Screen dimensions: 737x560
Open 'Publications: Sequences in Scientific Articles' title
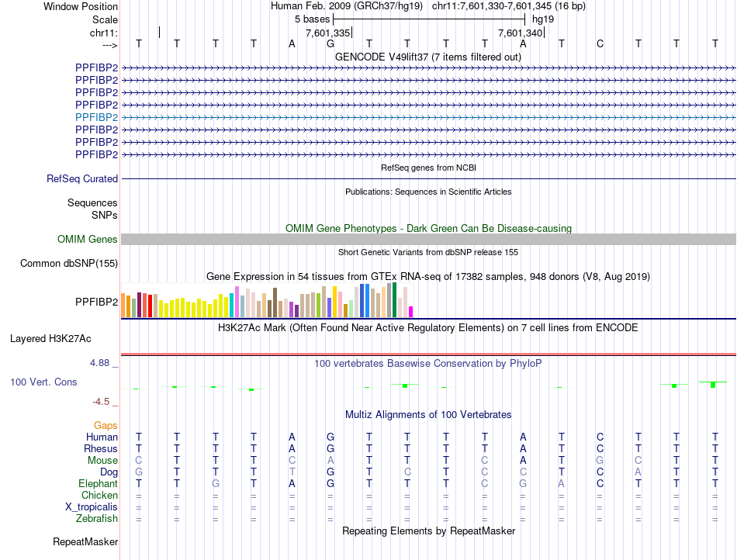pos(428,192)
